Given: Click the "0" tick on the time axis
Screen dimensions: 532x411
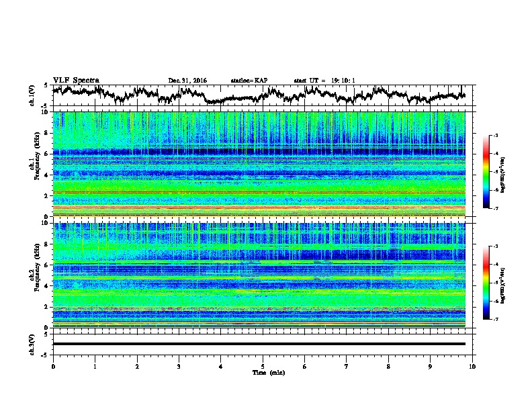Looking at the screenshot, I should 53,367.
